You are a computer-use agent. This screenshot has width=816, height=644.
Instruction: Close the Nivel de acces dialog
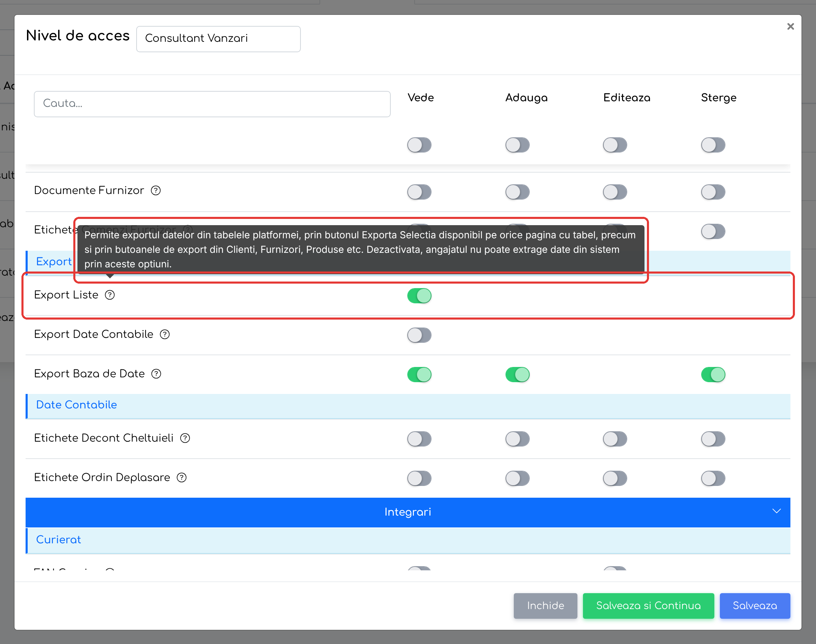pyautogui.click(x=790, y=26)
